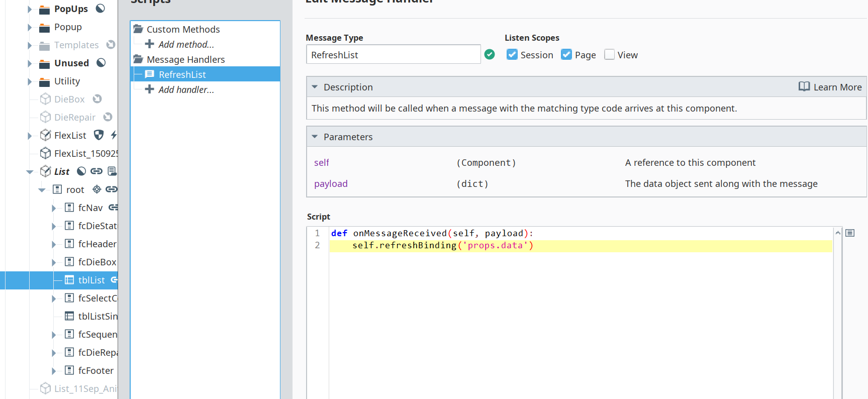Screen dimensions: 868x399
Task: Click the half-circle icon on the List view row
Action: (81, 171)
